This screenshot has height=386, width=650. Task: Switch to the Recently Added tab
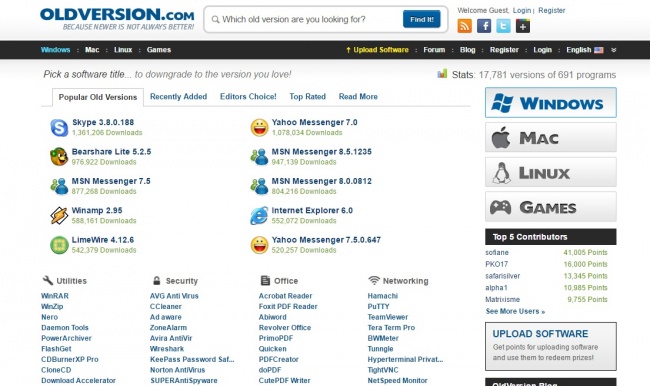pyautogui.click(x=178, y=97)
